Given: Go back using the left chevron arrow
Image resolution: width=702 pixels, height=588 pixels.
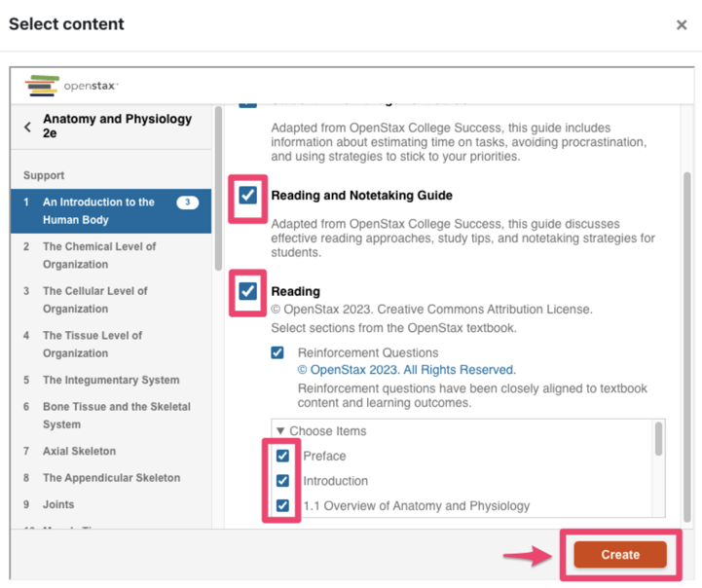Looking at the screenshot, I should coord(28,127).
